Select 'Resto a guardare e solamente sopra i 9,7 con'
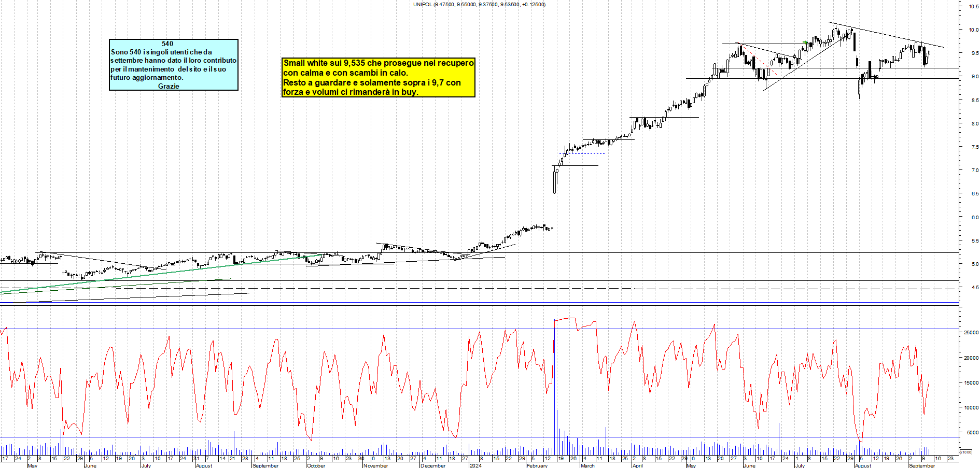 coord(372,82)
